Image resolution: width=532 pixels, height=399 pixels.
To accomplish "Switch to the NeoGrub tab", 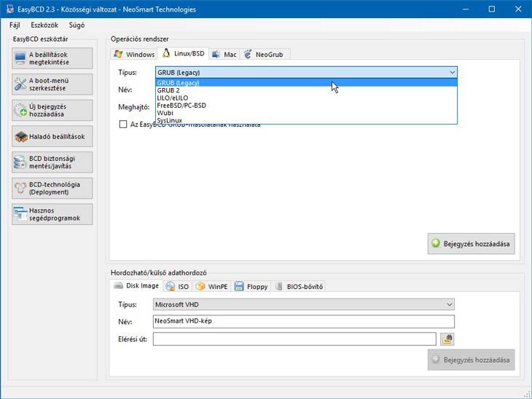I will tap(266, 54).
